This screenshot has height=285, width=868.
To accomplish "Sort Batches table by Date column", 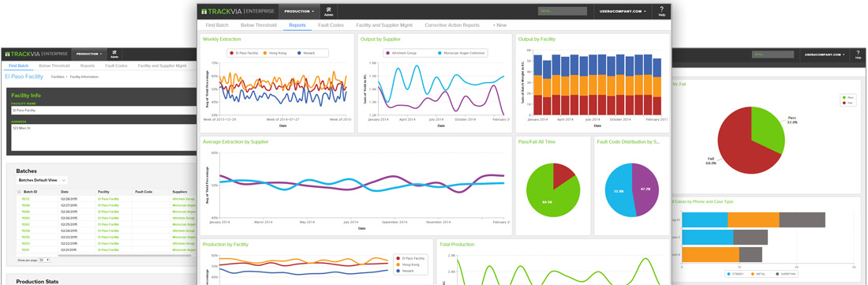I will (x=65, y=192).
